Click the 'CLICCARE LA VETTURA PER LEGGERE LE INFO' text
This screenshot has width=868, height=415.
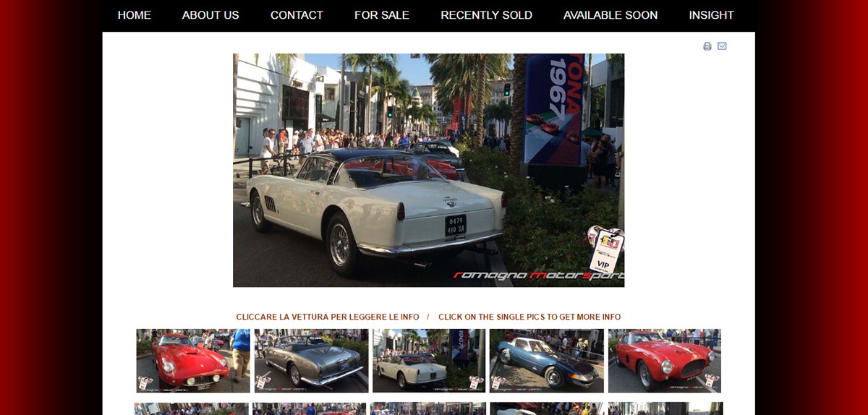pyautogui.click(x=328, y=317)
